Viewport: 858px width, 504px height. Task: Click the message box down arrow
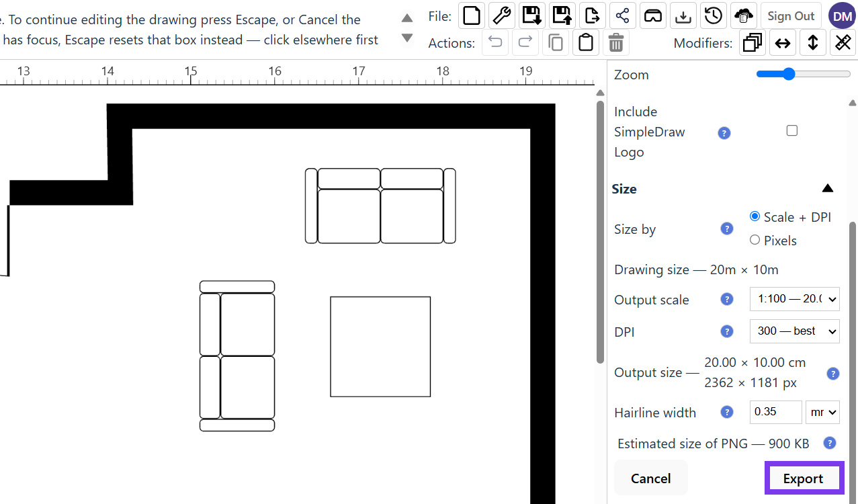[407, 38]
